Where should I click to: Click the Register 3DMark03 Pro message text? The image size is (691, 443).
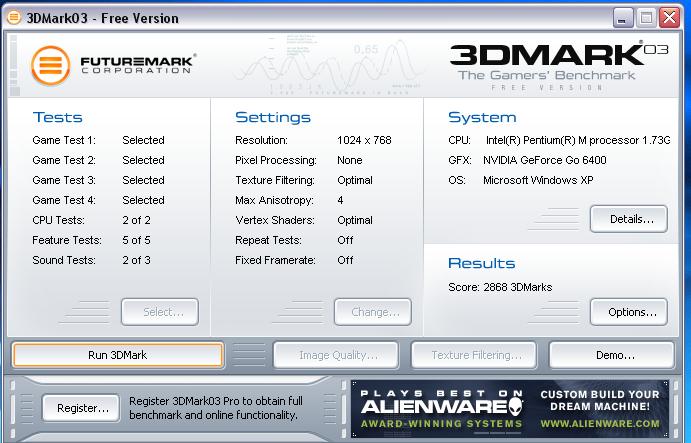tap(216, 408)
